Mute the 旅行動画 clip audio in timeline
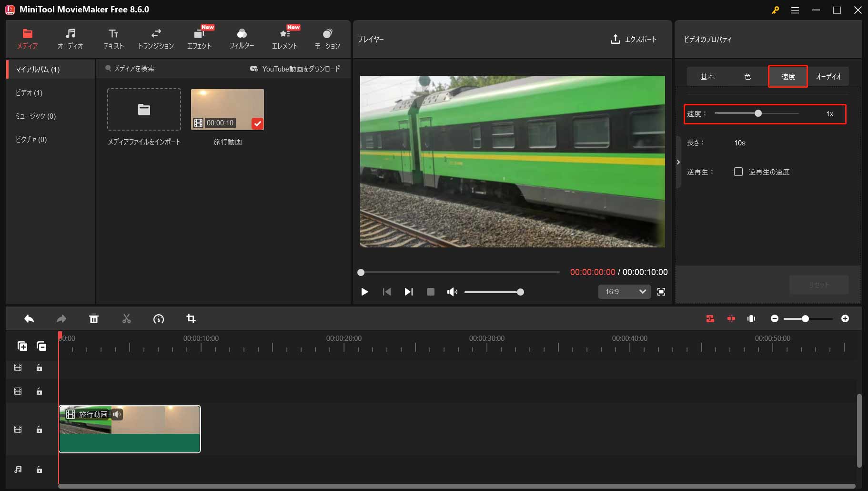The image size is (868, 491). click(x=117, y=414)
